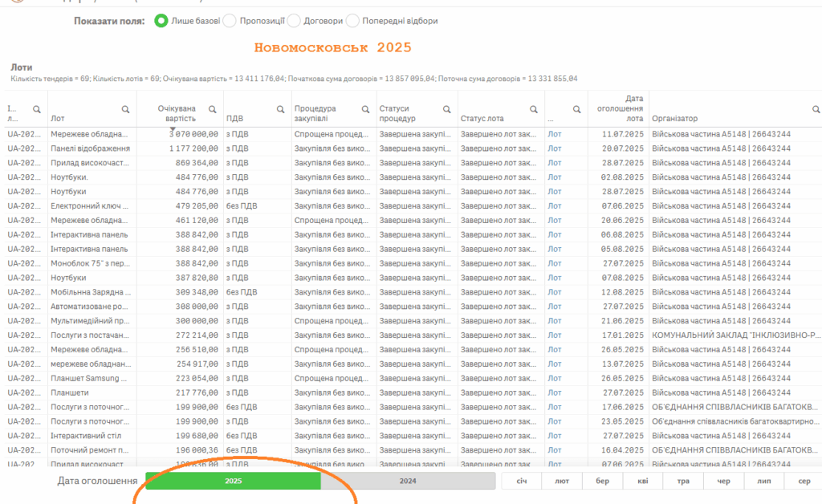This screenshot has width=822, height=504.
Task: Choose the Договори radio option
Action: [x=294, y=21]
